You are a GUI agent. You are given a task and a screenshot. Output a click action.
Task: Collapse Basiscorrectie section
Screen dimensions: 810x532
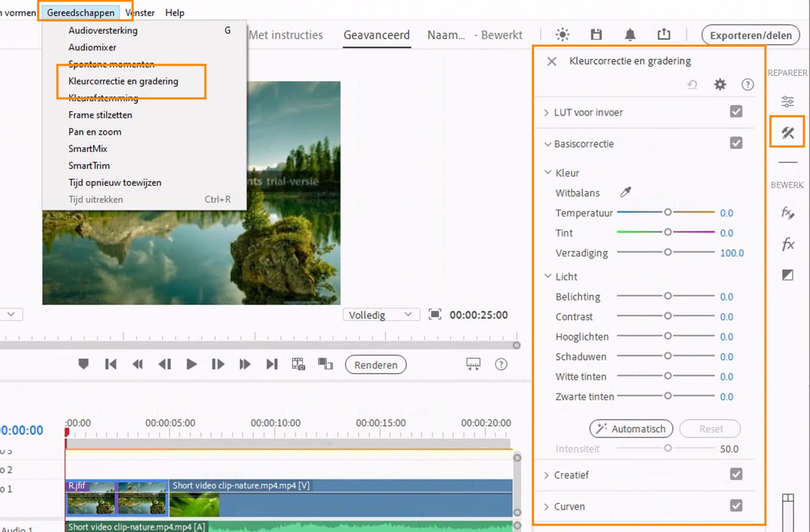pyautogui.click(x=548, y=144)
